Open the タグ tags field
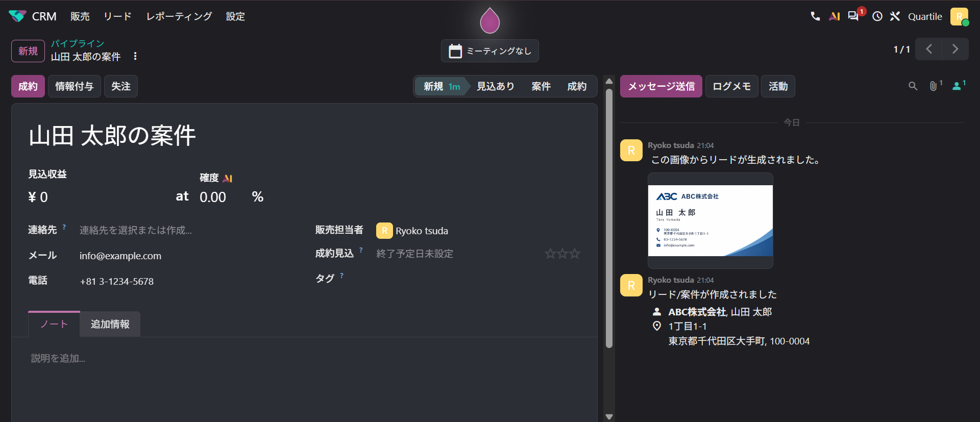980x422 pixels. 478,278
